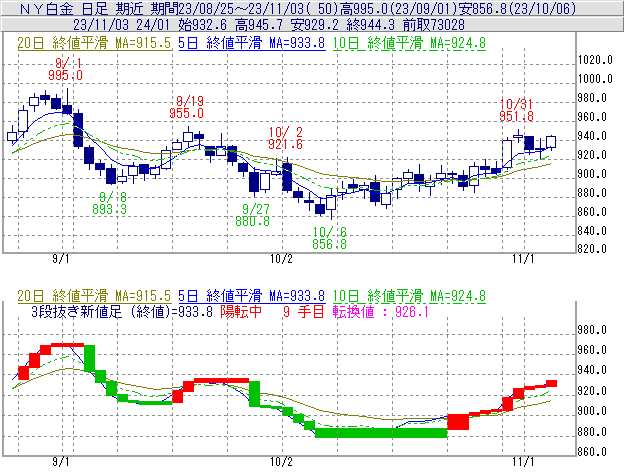Click the red 陽転中 status text

[x=241, y=311]
